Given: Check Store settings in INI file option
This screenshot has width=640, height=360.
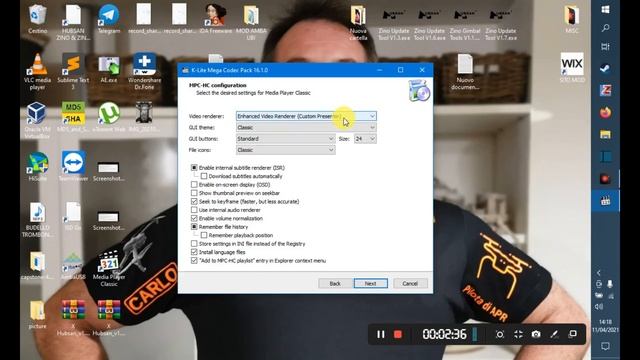Looking at the screenshot, I should pos(194,244).
